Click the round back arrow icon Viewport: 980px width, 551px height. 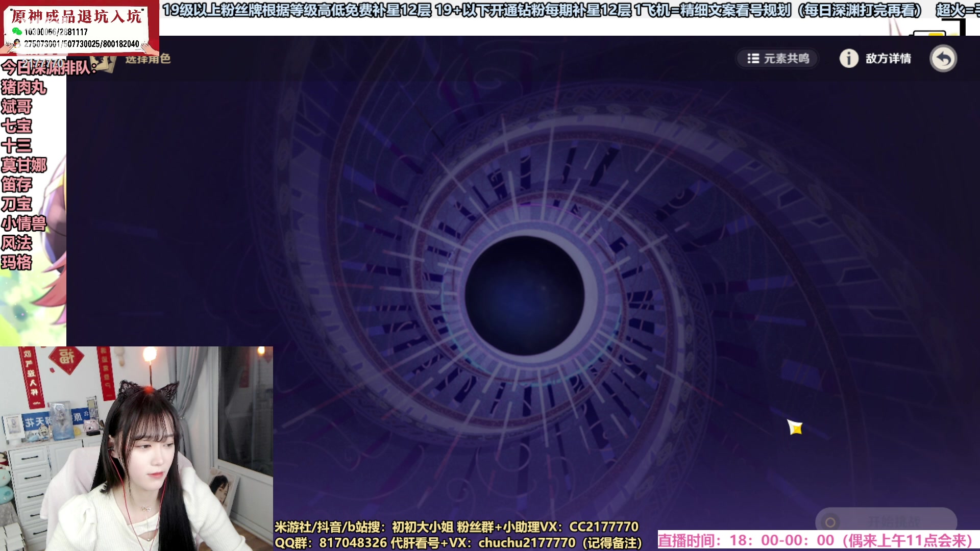[x=943, y=59]
